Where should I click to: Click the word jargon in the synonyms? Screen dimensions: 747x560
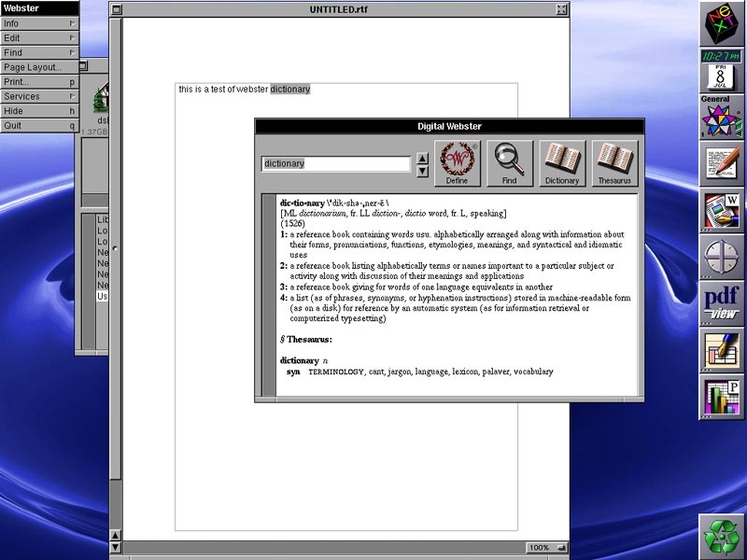coord(399,371)
